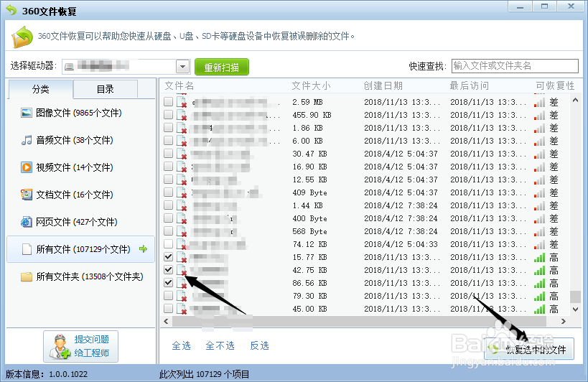The width and height of the screenshot is (588, 382).
Task: Click green arrow beside 所有文件
Action: click(143, 248)
